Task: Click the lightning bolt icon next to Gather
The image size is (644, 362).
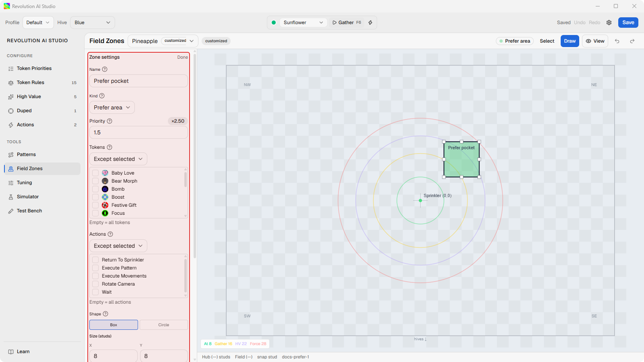Action: [x=370, y=23]
